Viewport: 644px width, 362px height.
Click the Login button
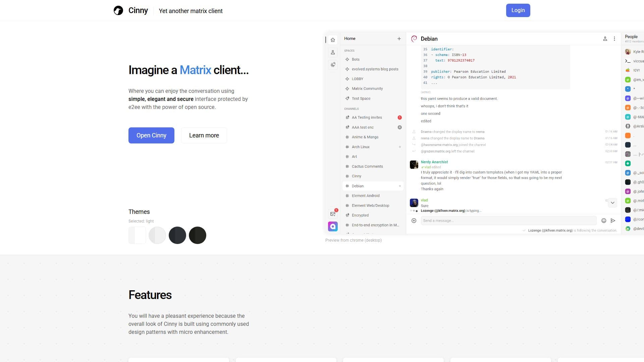click(x=518, y=10)
